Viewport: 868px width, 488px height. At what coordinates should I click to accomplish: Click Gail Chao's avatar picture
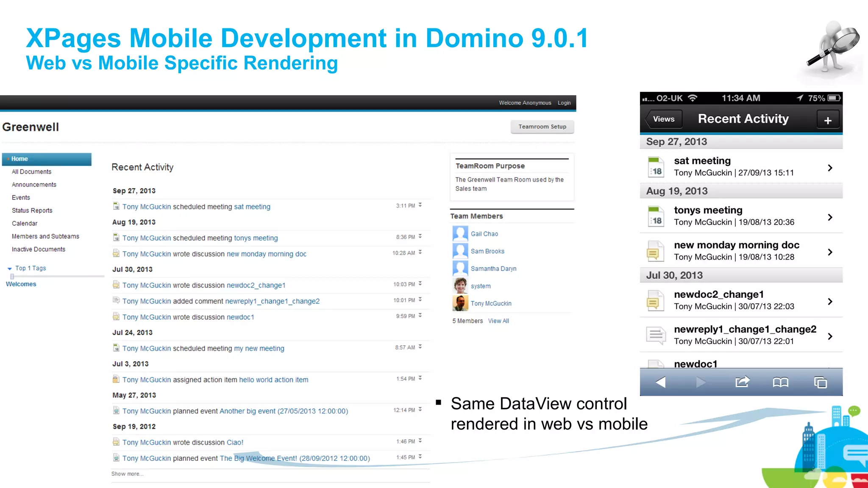tap(460, 233)
